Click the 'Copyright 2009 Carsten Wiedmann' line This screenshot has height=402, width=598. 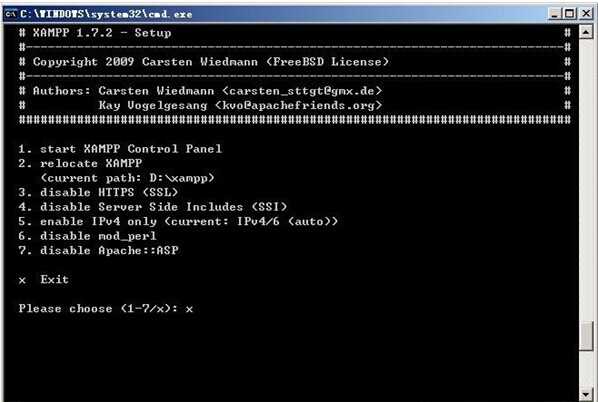[x=211, y=62]
